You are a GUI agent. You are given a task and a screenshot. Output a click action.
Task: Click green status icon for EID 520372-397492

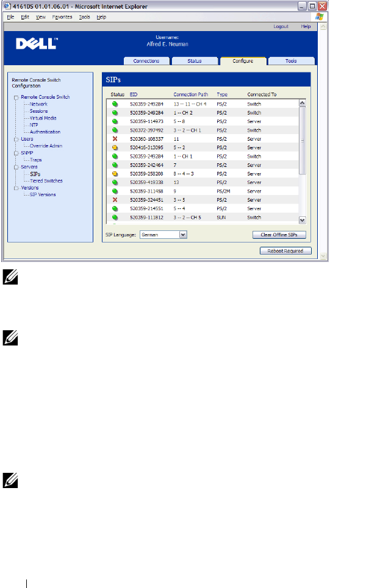(115, 130)
